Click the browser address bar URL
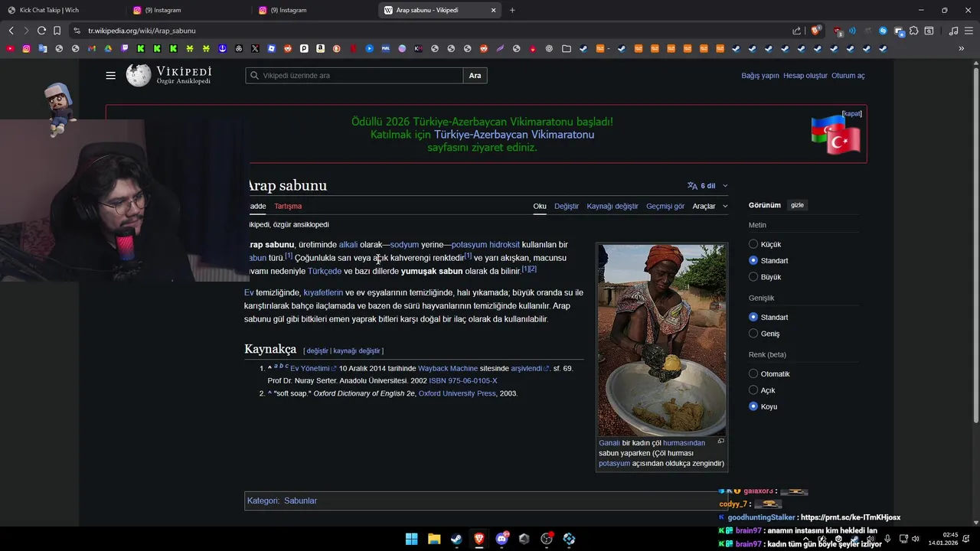The width and height of the screenshot is (980, 551). (142, 31)
